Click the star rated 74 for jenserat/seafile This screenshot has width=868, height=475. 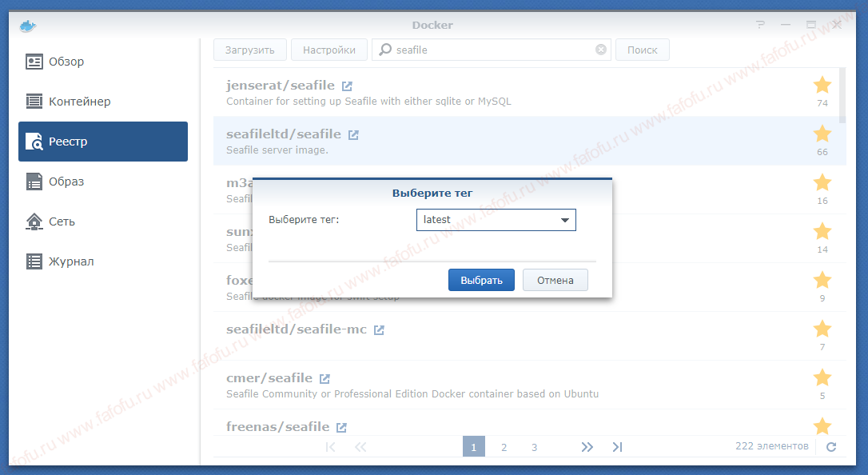coord(822,86)
